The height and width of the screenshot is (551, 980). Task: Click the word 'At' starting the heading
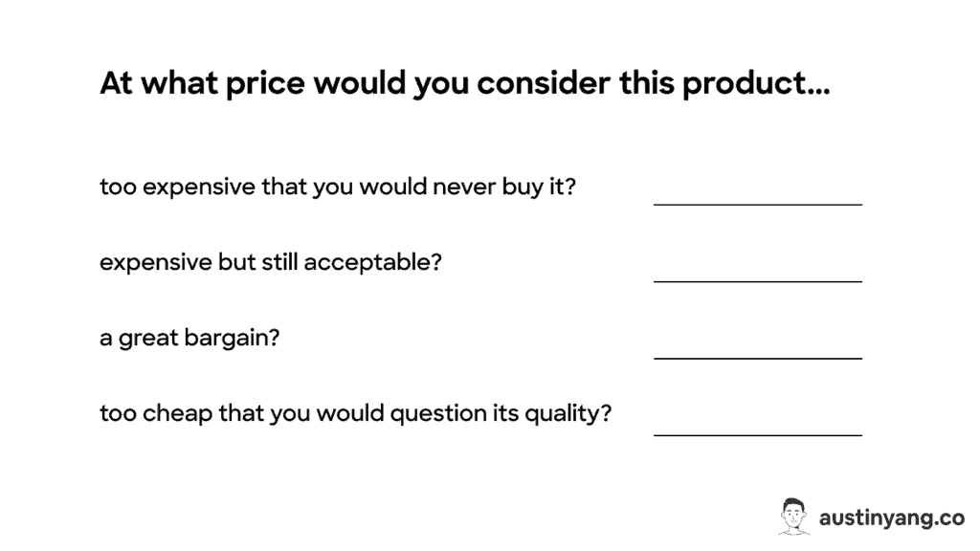tap(116, 83)
